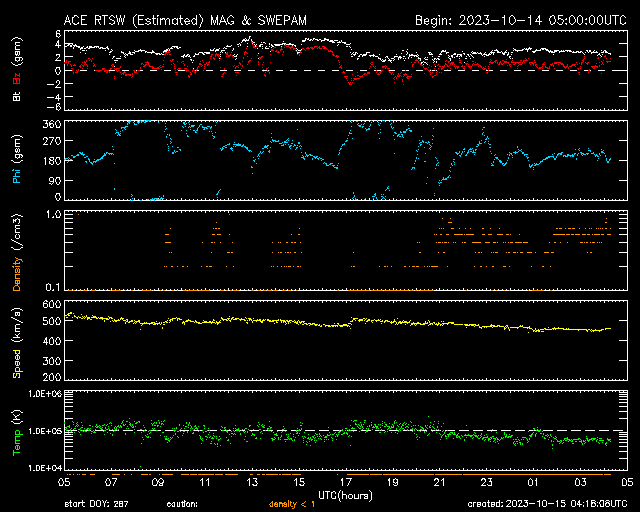Click the UTC(hours) x-axis title
This screenshot has width=640, height=512.
(346, 494)
